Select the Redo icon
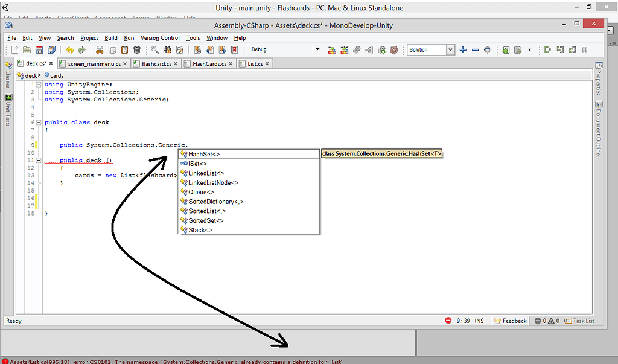618x364 pixels. coord(81,49)
